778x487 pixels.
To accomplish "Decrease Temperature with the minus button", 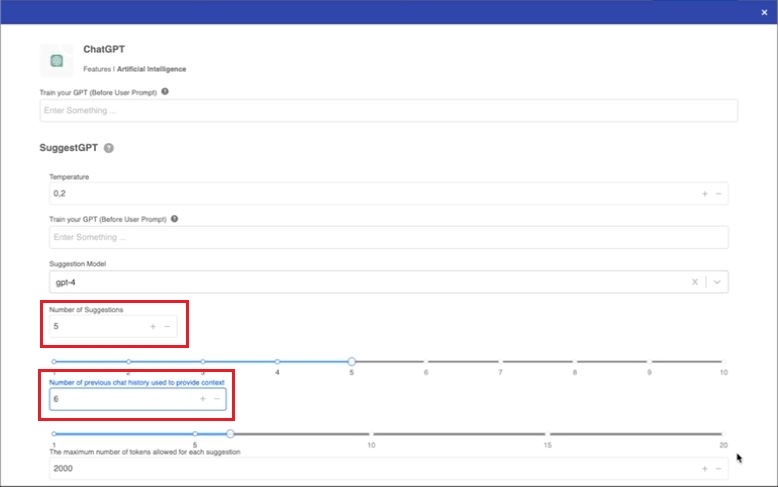I will coord(718,193).
